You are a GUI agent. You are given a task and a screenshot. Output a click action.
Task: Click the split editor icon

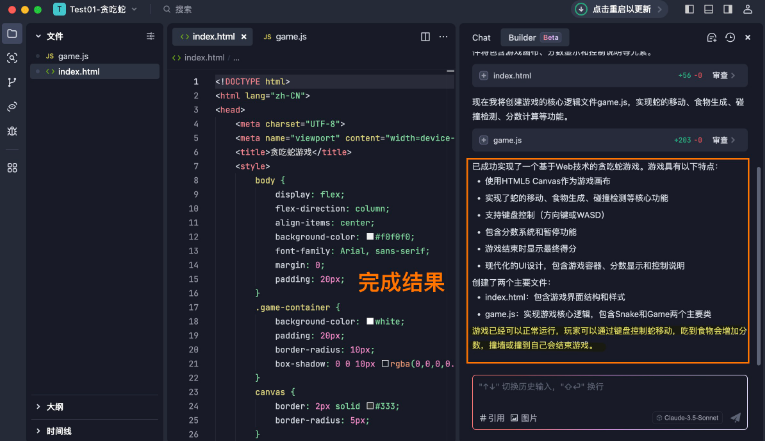point(426,37)
